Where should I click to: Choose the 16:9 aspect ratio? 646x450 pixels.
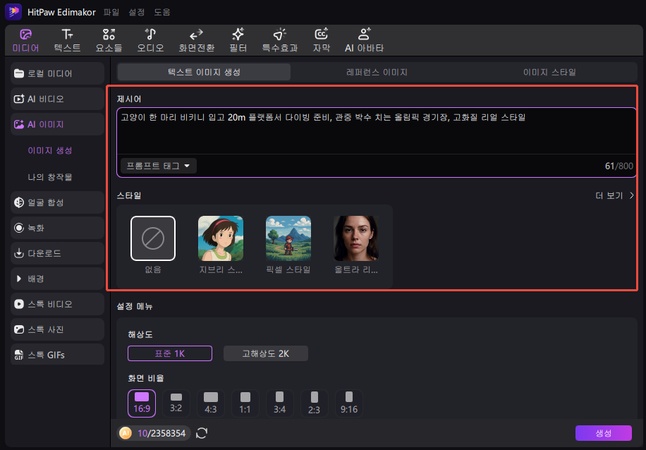tap(142, 403)
